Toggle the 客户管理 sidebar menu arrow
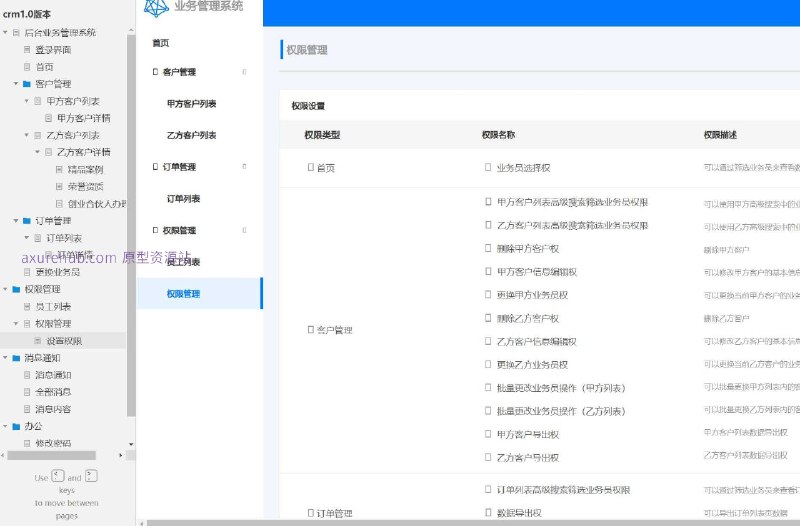The height and width of the screenshot is (526, 800). [244, 72]
